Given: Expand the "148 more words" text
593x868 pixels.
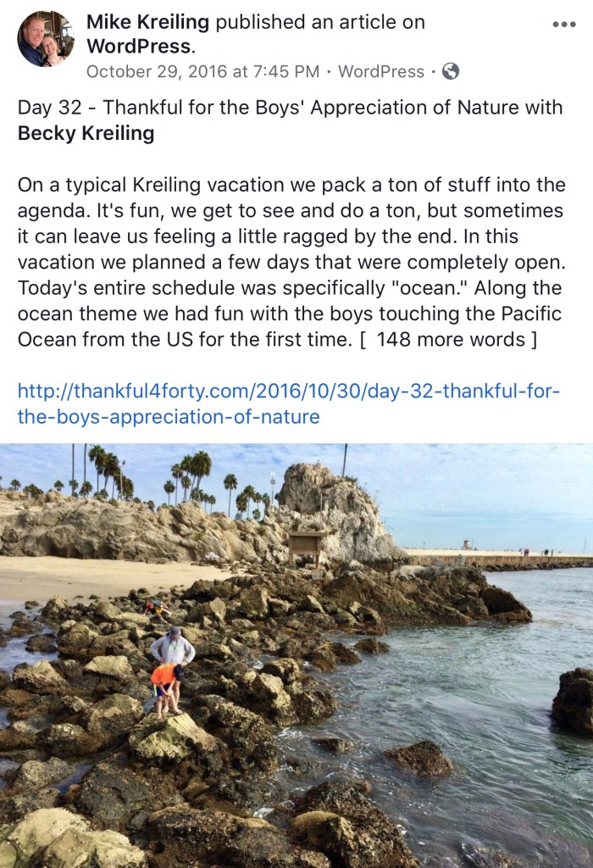Looking at the screenshot, I should [x=456, y=340].
